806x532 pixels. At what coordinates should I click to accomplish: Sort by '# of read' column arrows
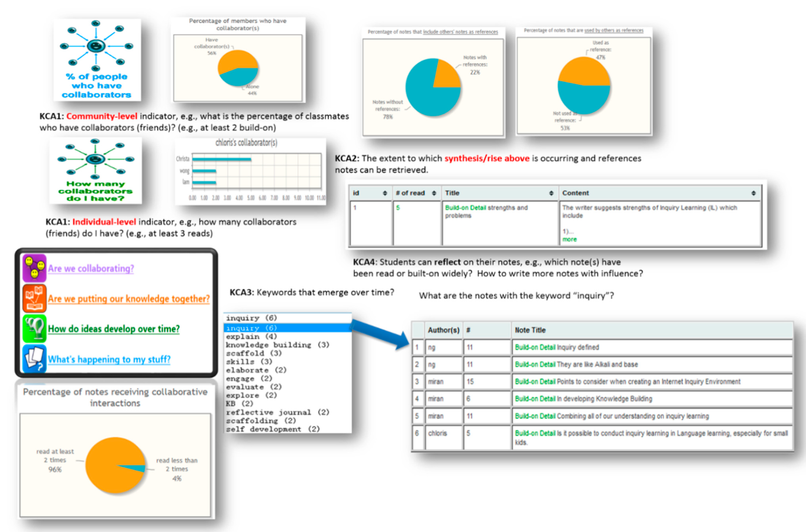coord(434,193)
